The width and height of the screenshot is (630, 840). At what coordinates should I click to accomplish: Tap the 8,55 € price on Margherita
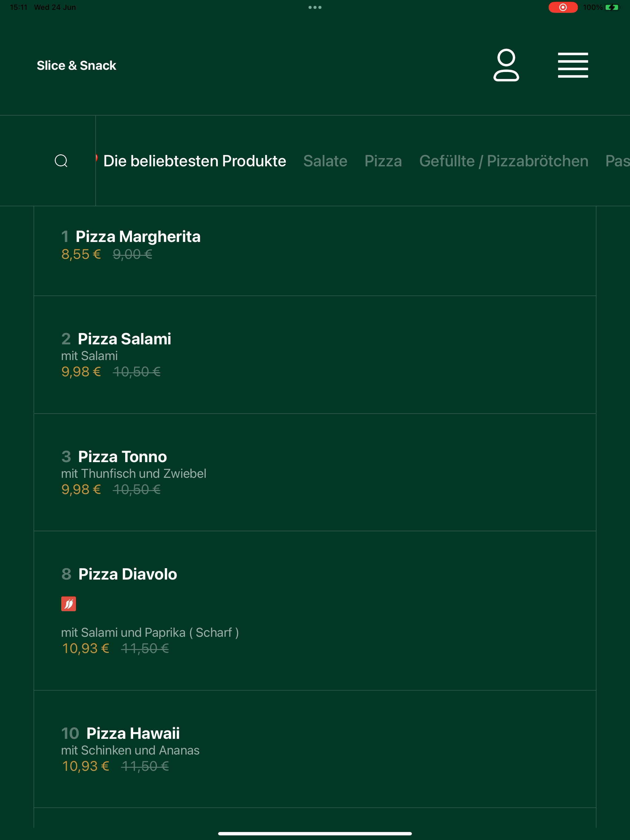81,254
